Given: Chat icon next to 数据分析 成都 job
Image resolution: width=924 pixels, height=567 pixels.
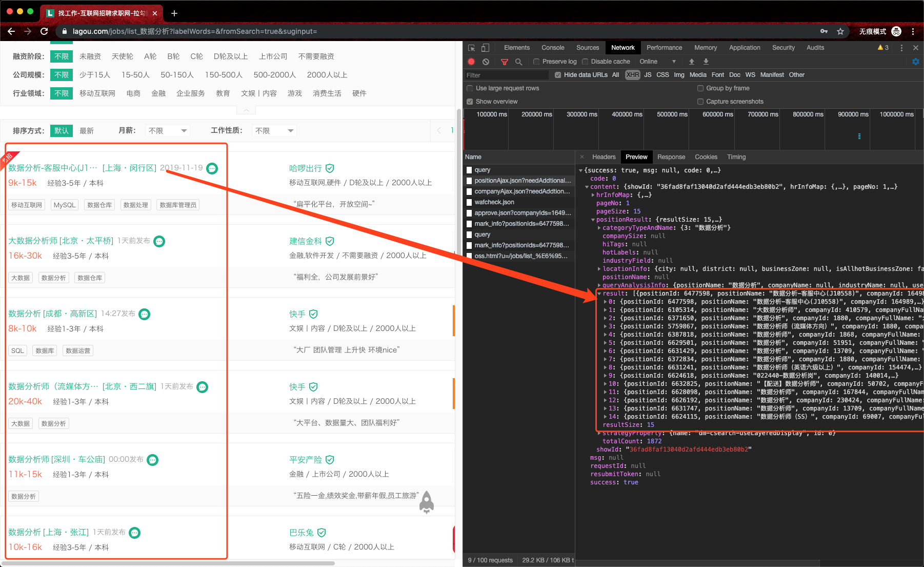Looking at the screenshot, I should (x=145, y=314).
